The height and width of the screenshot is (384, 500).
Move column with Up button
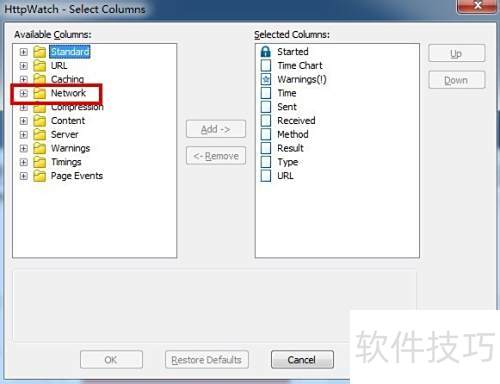[457, 53]
